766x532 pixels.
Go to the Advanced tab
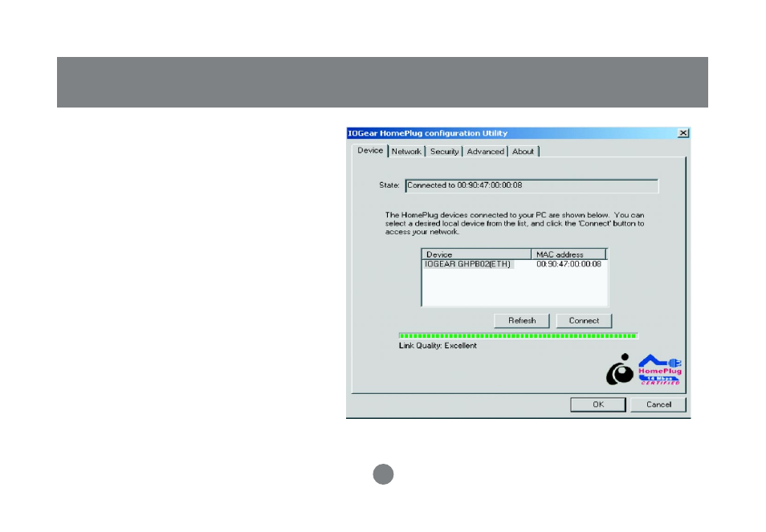click(x=485, y=152)
